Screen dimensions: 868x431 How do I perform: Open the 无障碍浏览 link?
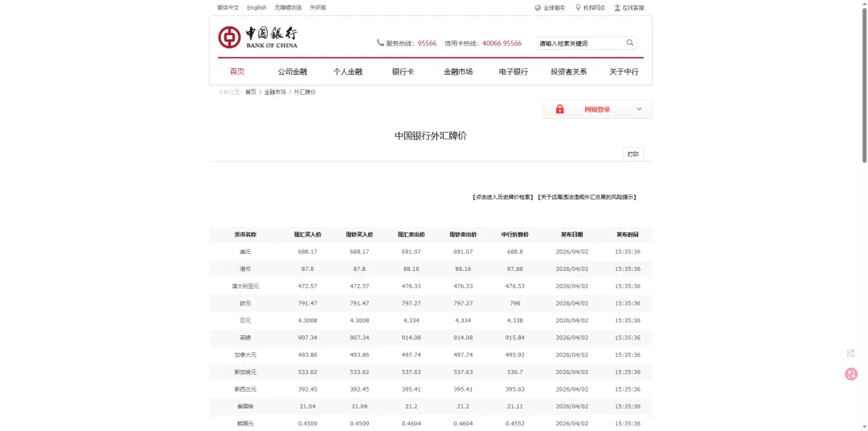point(289,8)
